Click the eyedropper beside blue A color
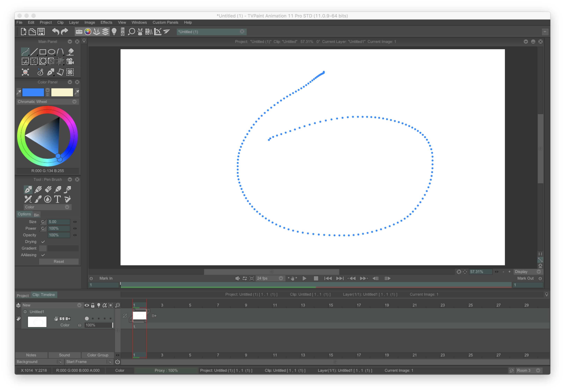This screenshot has height=392, width=565. click(19, 92)
